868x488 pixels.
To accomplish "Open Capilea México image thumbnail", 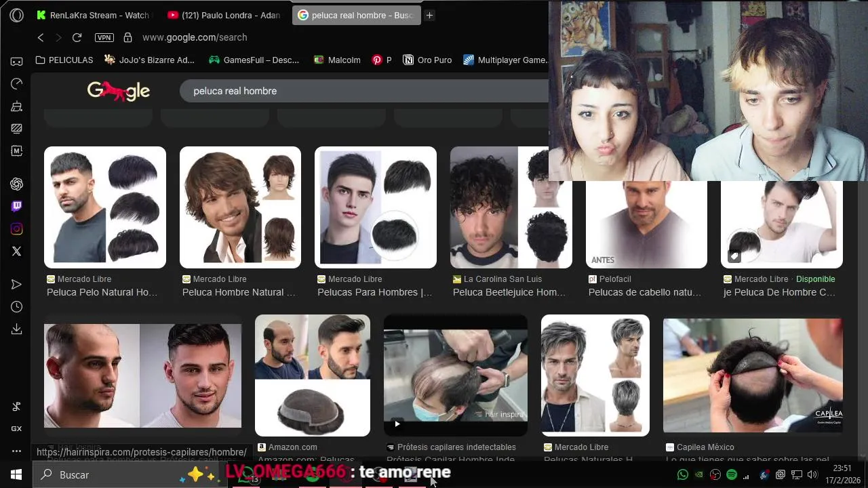I will tap(753, 375).
